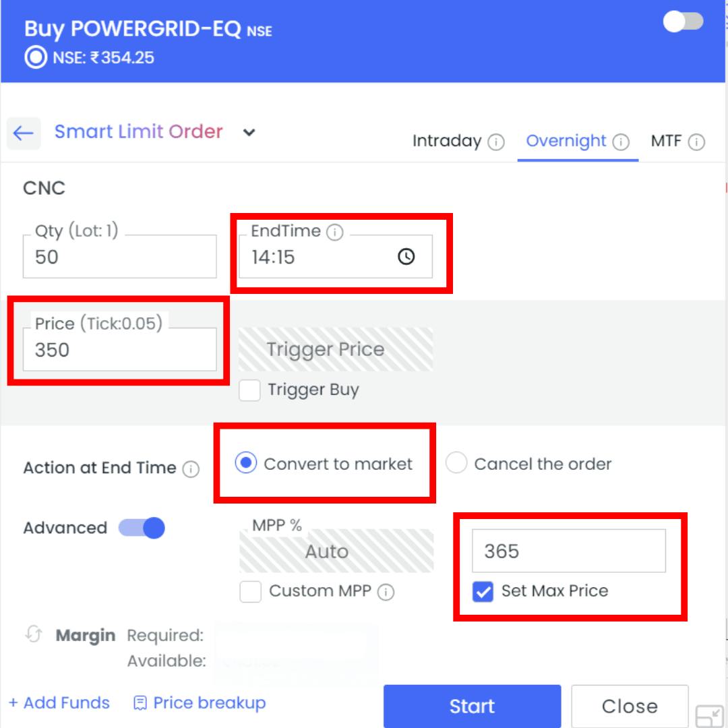Disable the Advanced toggle switch
This screenshot has width=728, height=728.
(x=142, y=528)
